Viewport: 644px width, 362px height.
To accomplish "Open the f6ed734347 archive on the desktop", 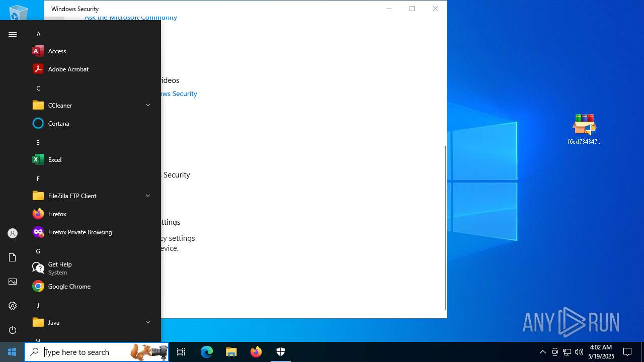I will coord(584,129).
